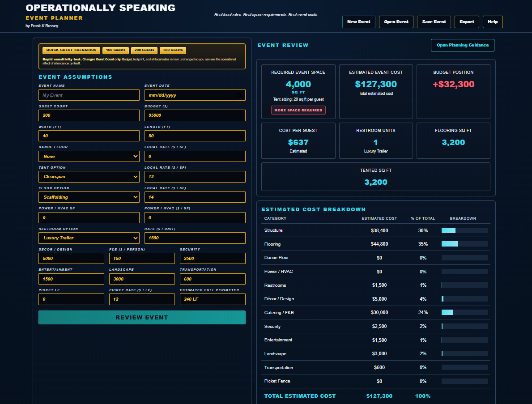
Task: Click the $637 cost per guest value
Action: coord(298,142)
